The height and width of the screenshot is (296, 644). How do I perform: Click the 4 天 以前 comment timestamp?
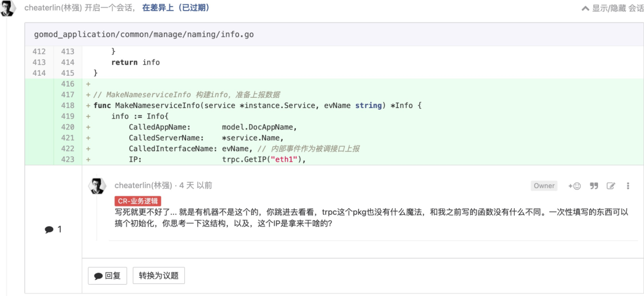pos(196,186)
